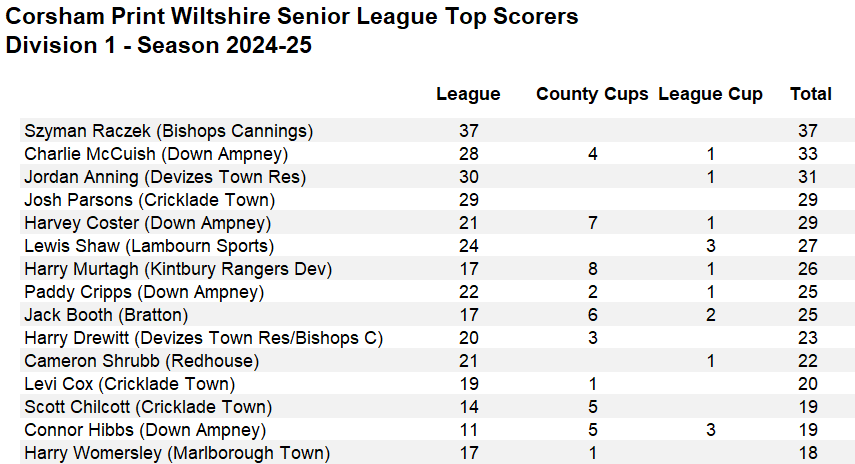Click Connor Hibbs' League goals value 11
855x464 pixels.
click(468, 430)
